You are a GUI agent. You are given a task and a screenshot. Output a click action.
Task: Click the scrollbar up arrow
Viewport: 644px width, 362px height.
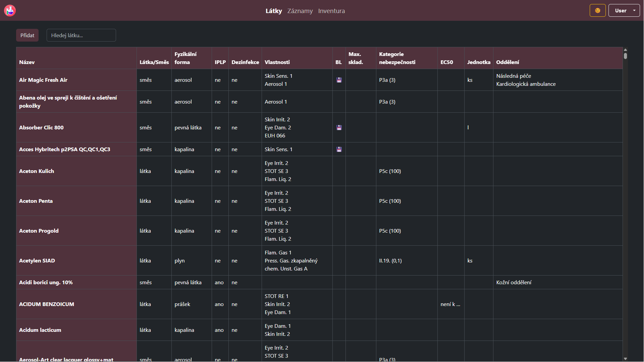click(625, 50)
